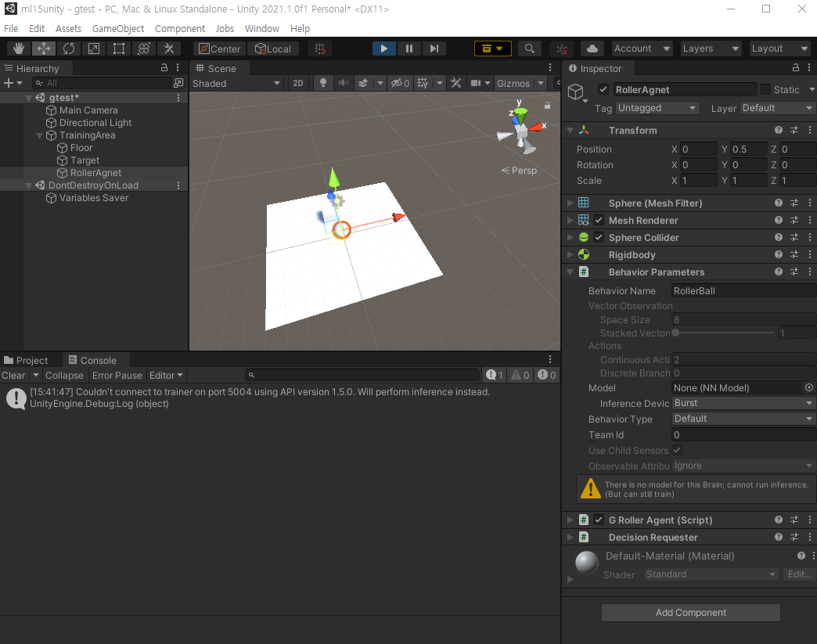The height and width of the screenshot is (644, 817).
Task: Expand Rigidbody component
Action: [x=570, y=255]
